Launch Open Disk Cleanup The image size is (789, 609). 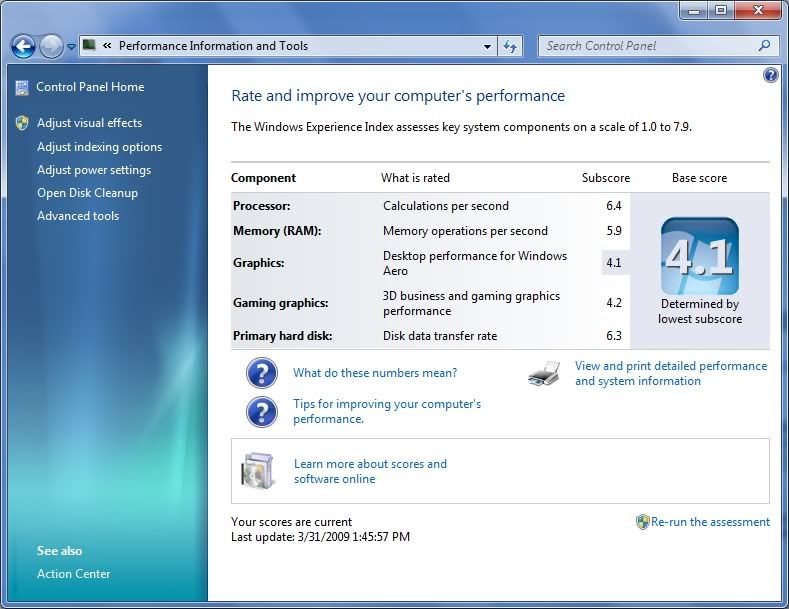pyautogui.click(x=88, y=193)
